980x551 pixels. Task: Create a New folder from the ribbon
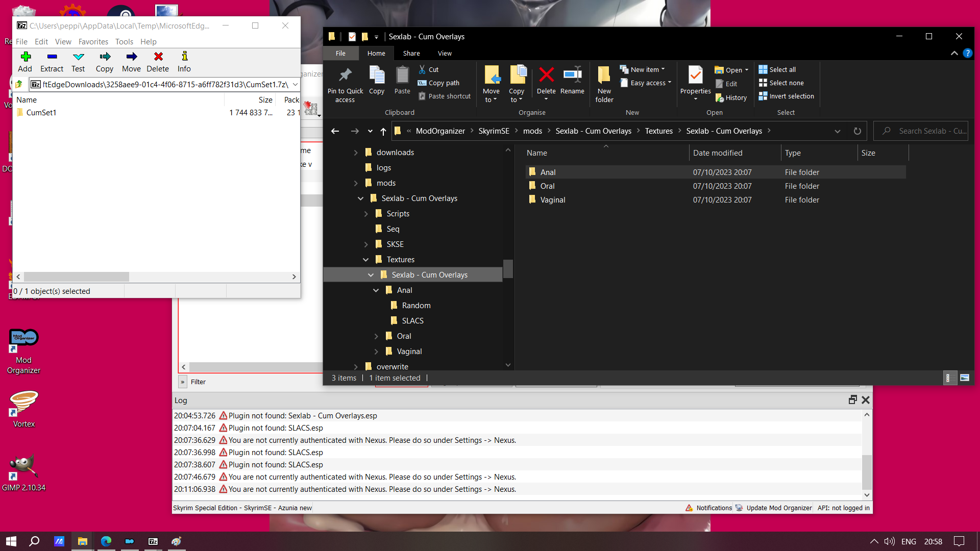tap(604, 85)
